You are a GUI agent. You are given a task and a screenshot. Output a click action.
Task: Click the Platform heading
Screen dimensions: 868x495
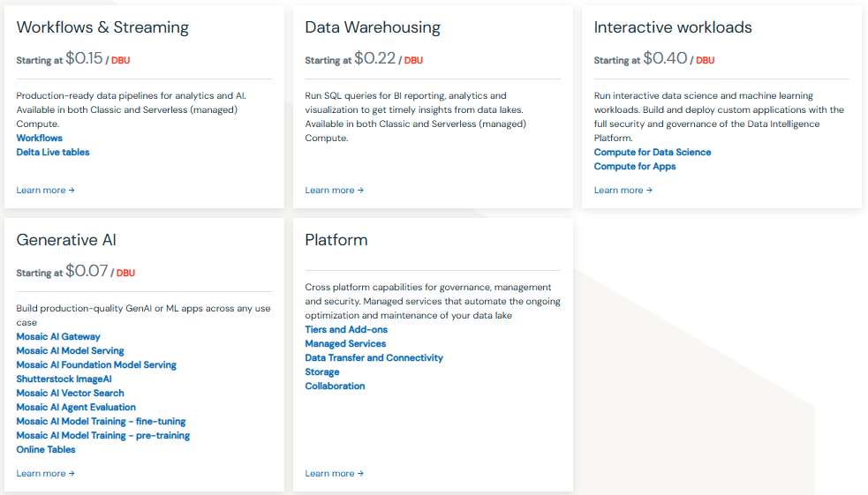pyautogui.click(x=336, y=240)
